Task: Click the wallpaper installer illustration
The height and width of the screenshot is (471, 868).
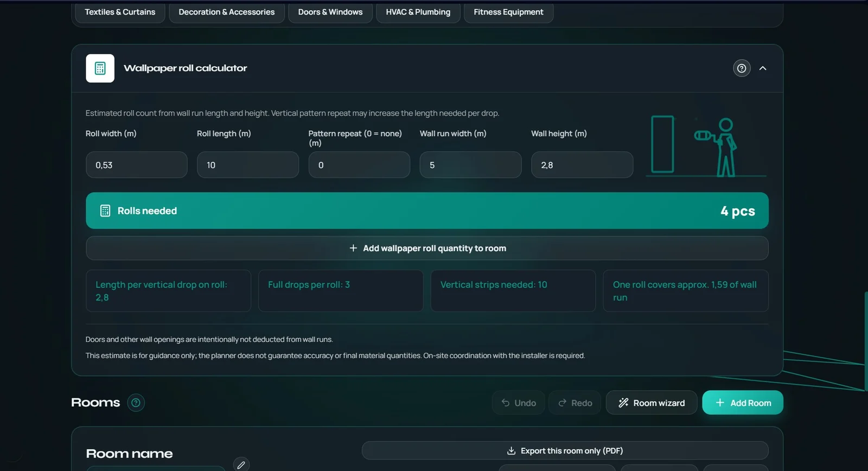Action: pyautogui.click(x=706, y=147)
